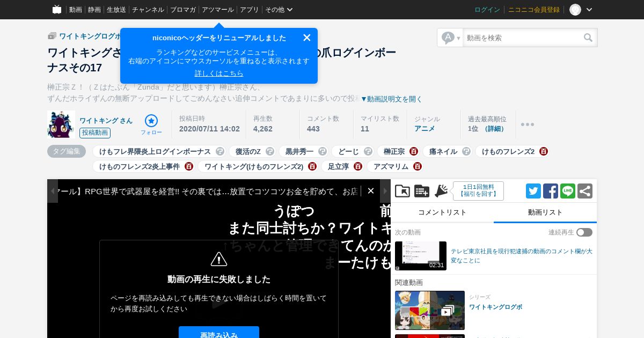The width and height of the screenshot is (644, 338).
Task: Open the アニメ genre link
Action: [425, 129]
